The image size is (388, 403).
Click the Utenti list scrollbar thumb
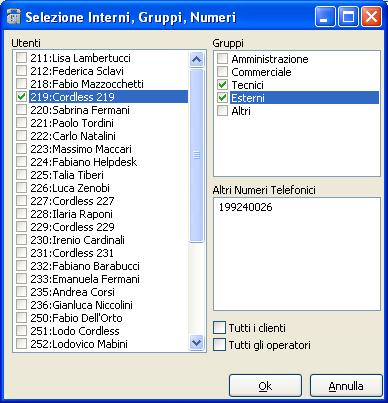pos(197,155)
